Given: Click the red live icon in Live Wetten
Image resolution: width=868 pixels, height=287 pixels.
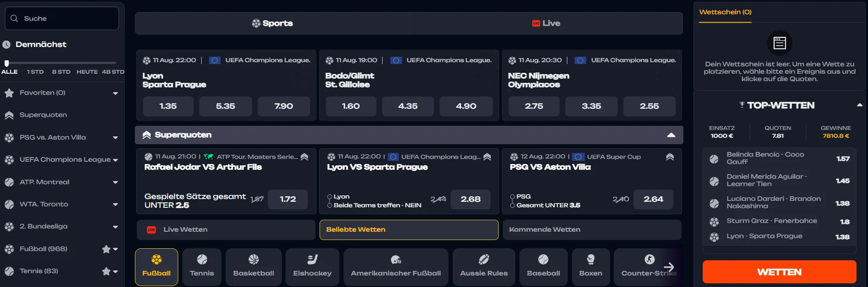Looking at the screenshot, I should click(x=151, y=230).
